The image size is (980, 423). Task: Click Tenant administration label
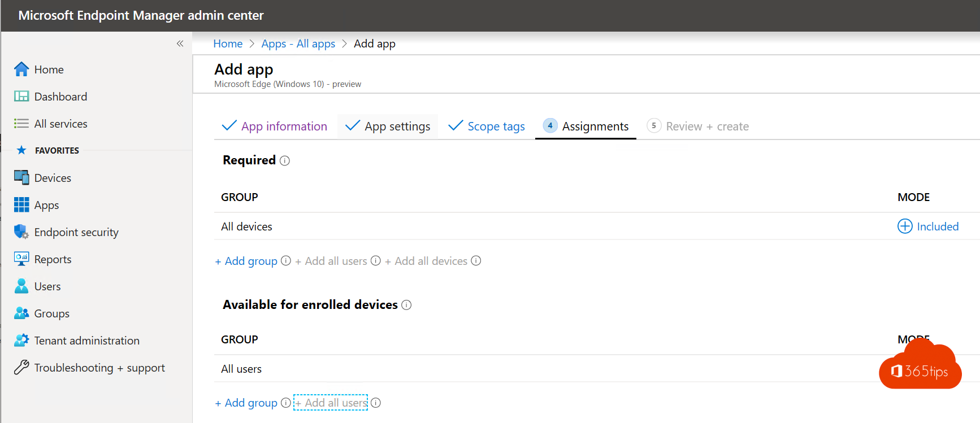click(87, 341)
